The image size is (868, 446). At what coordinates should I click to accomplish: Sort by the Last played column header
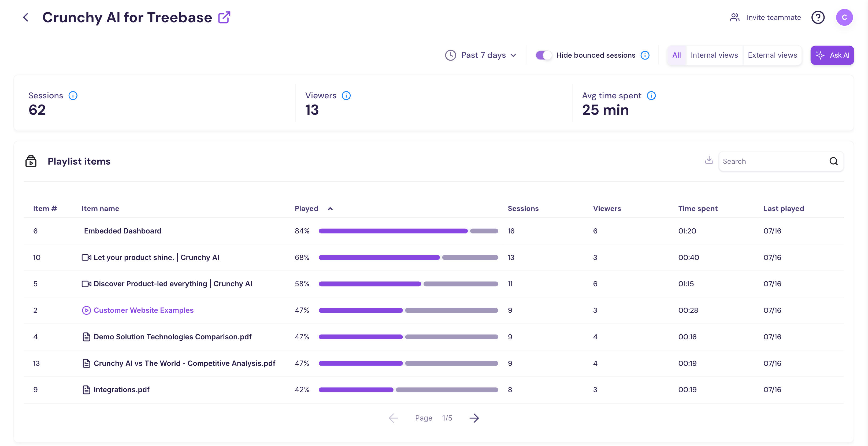783,209
